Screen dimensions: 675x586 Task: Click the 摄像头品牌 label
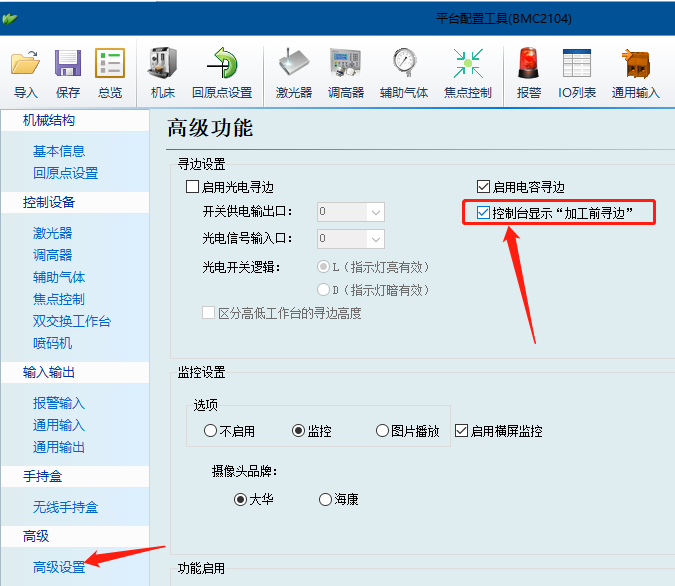tap(245, 471)
